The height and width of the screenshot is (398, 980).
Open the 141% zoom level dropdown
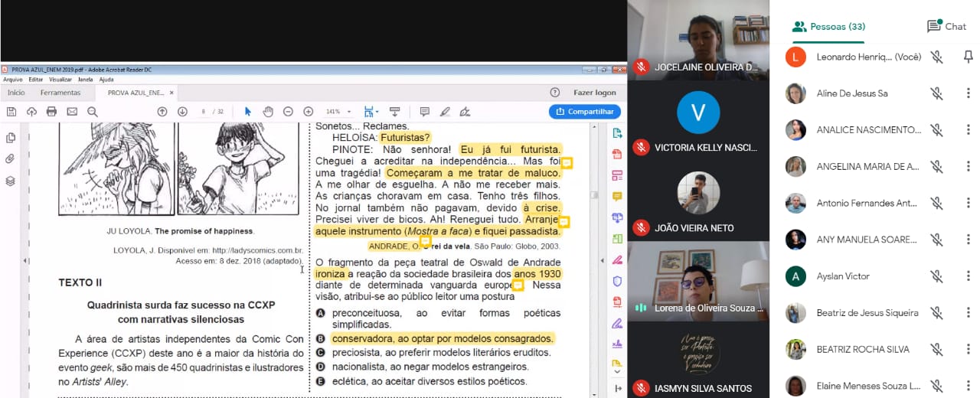[338, 112]
